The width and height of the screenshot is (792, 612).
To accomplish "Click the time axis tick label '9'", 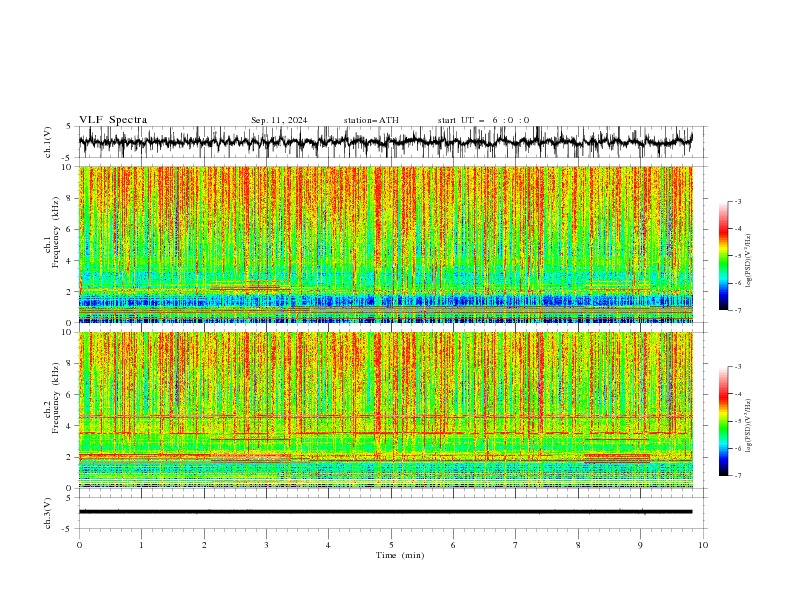I will coord(640,545).
